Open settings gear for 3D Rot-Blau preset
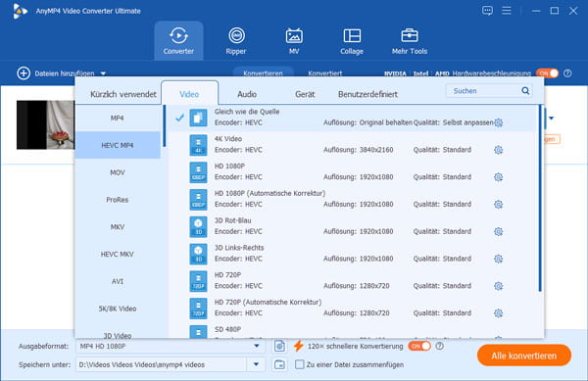The width and height of the screenshot is (588, 381). tap(499, 231)
